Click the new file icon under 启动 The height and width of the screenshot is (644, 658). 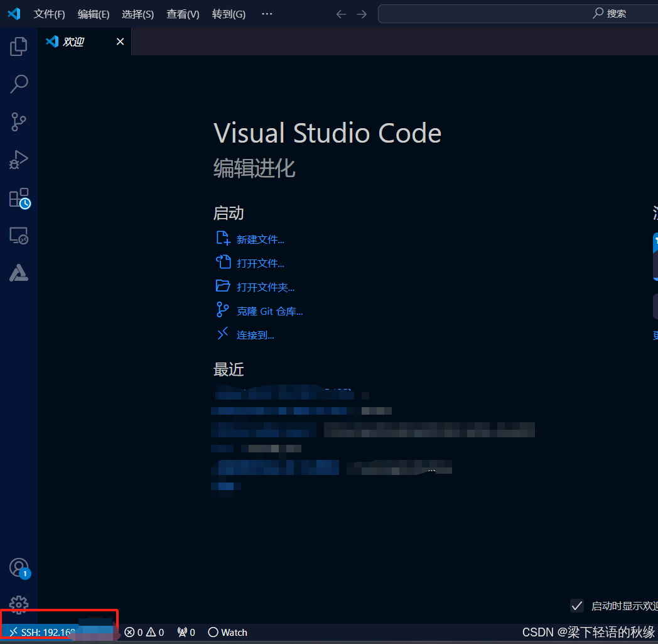(x=224, y=239)
